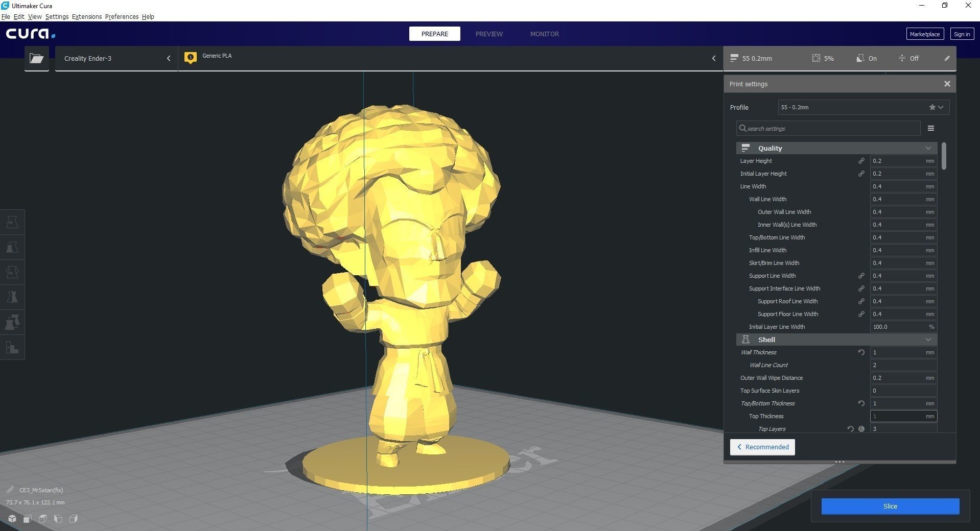This screenshot has height=531, width=980.
Task: Close the Print settings panel
Action: coord(947,84)
